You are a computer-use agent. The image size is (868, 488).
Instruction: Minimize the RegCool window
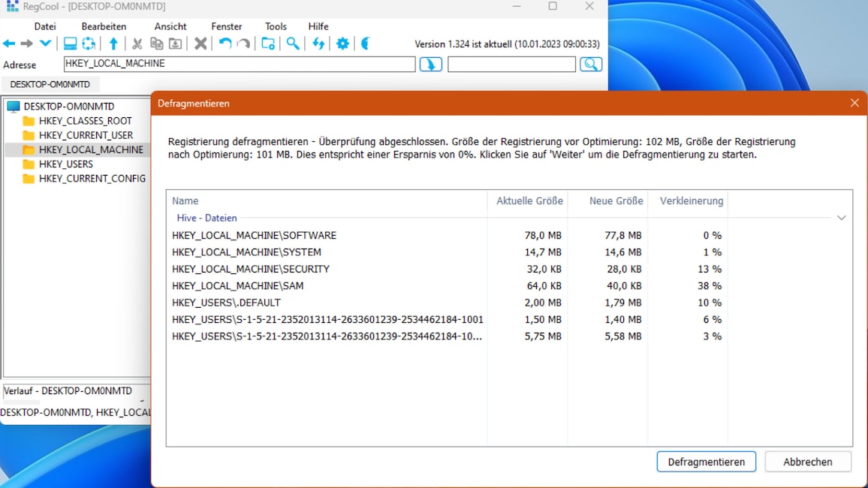click(x=517, y=6)
